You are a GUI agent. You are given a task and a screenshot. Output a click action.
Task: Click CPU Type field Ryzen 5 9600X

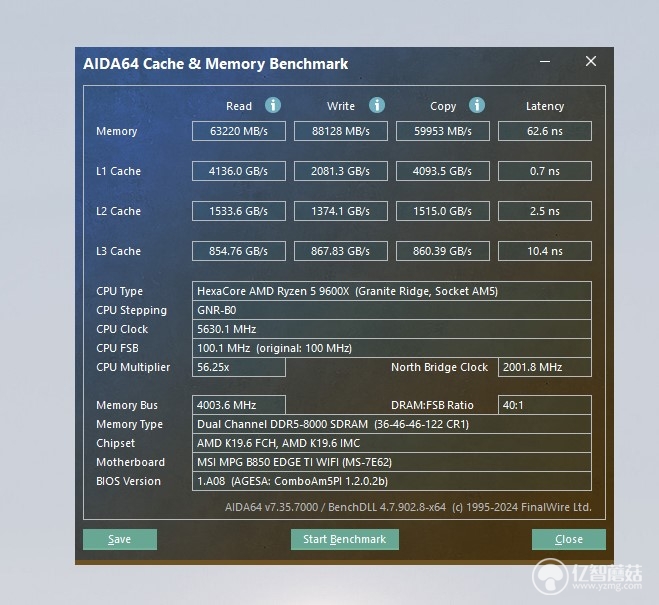[x=392, y=291]
